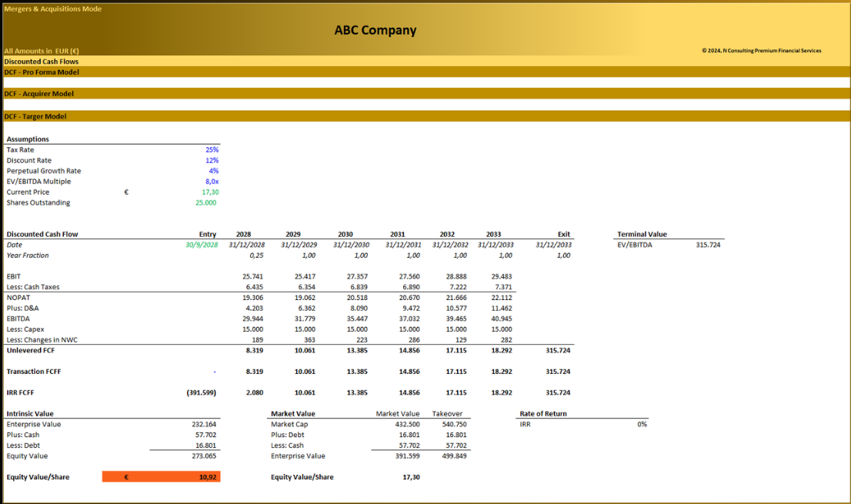
Task: Click the orange Equity Value/Share cell 10,92
Action: [161, 477]
